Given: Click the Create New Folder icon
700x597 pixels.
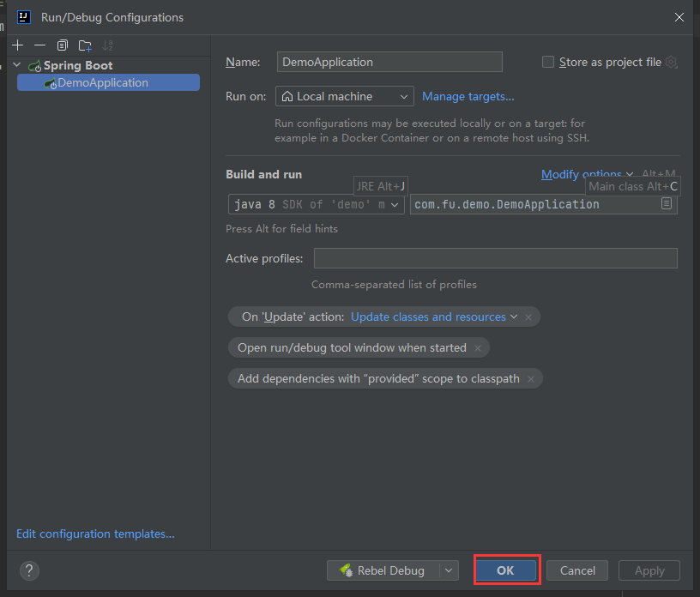Looking at the screenshot, I should (x=84, y=45).
